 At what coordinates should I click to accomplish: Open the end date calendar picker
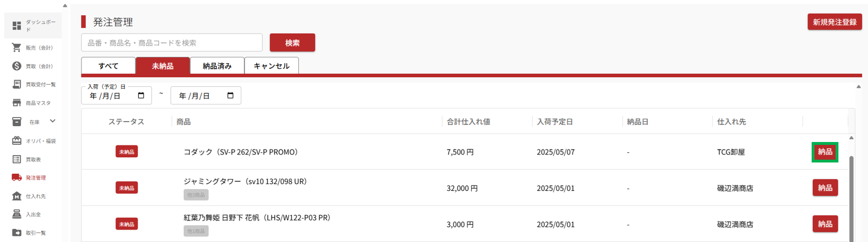231,95
